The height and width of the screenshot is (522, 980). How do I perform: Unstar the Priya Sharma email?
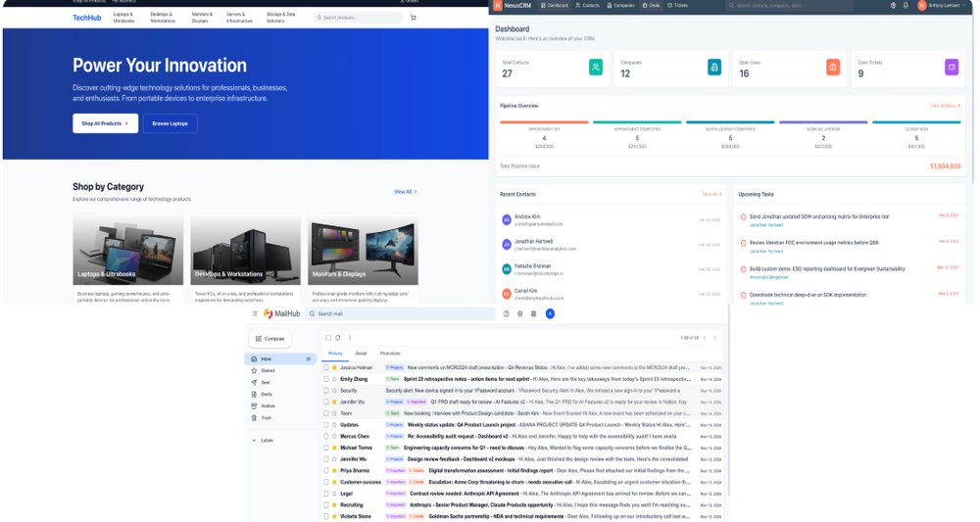click(334, 471)
